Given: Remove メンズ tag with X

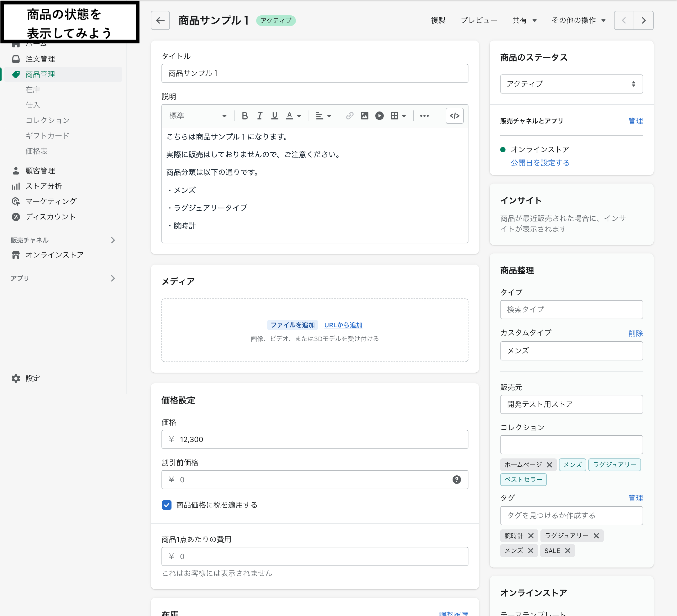Looking at the screenshot, I should click(531, 551).
